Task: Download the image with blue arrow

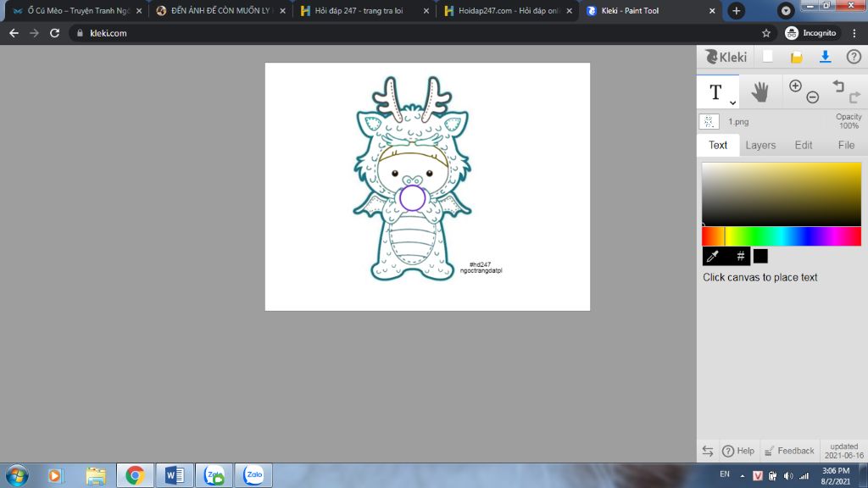Action: click(825, 57)
